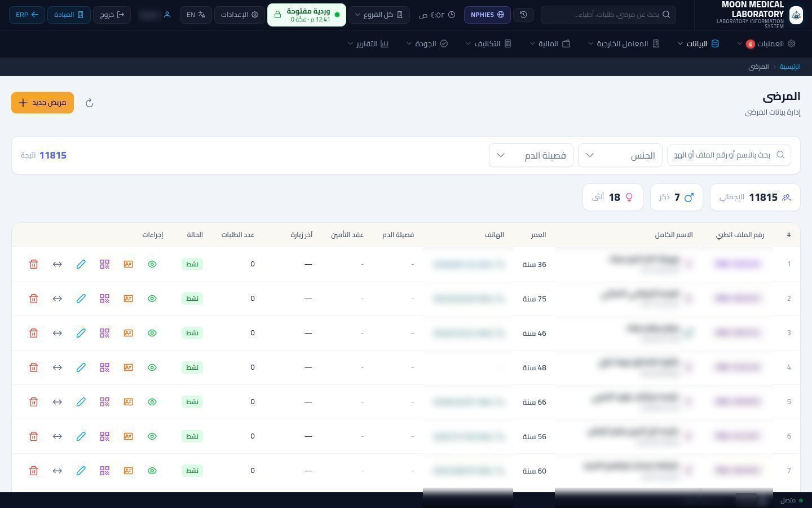
Task: Click the global search field in the header
Action: (x=608, y=15)
